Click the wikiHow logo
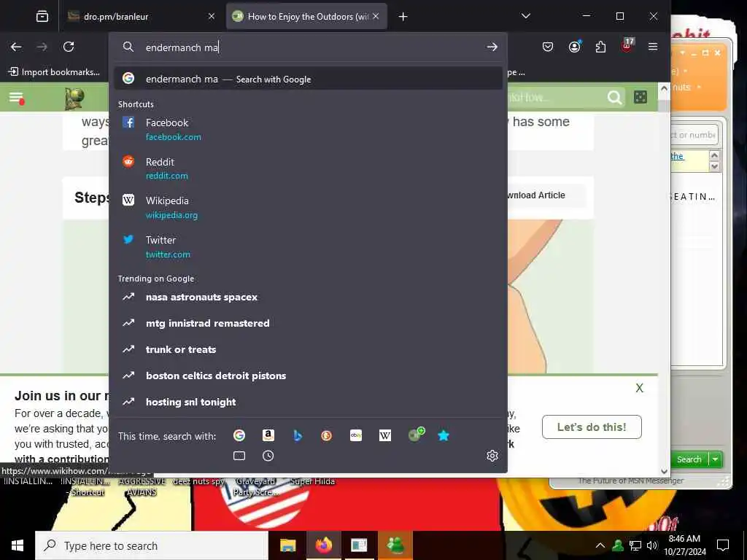 tap(75, 98)
